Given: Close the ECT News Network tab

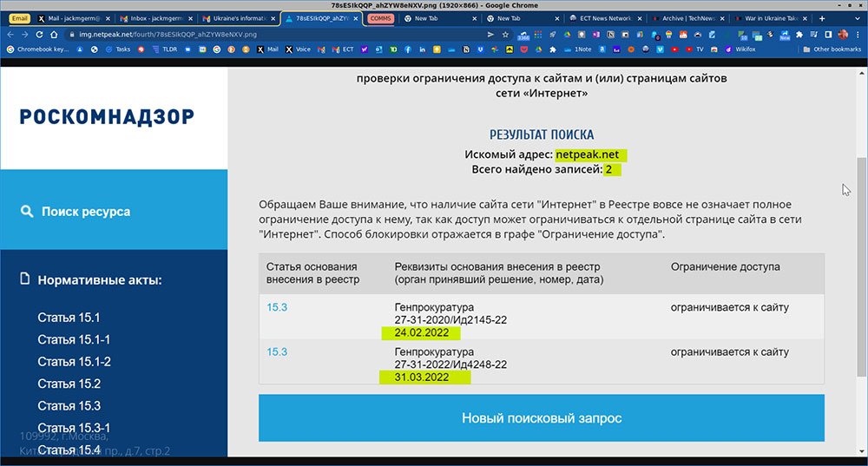Looking at the screenshot, I should tap(640, 18).
